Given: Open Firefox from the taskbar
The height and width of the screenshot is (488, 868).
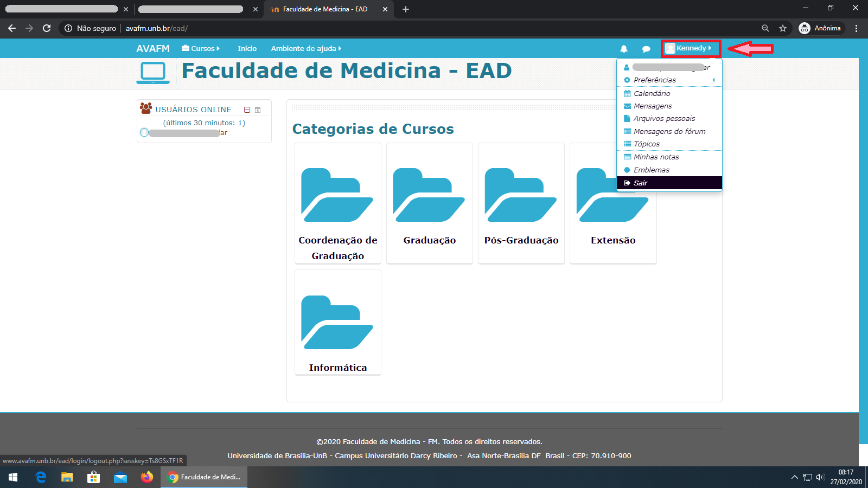Looking at the screenshot, I should 147,477.
